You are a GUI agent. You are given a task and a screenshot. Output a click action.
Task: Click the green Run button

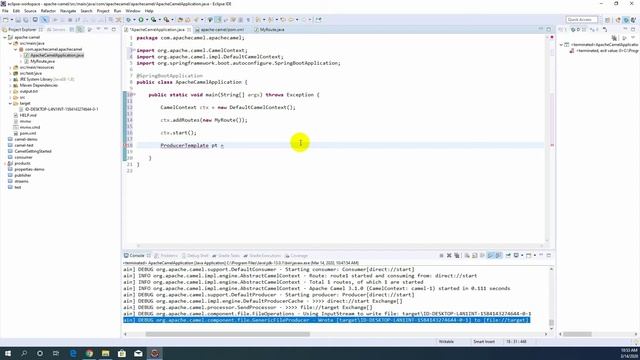(x=141, y=20)
